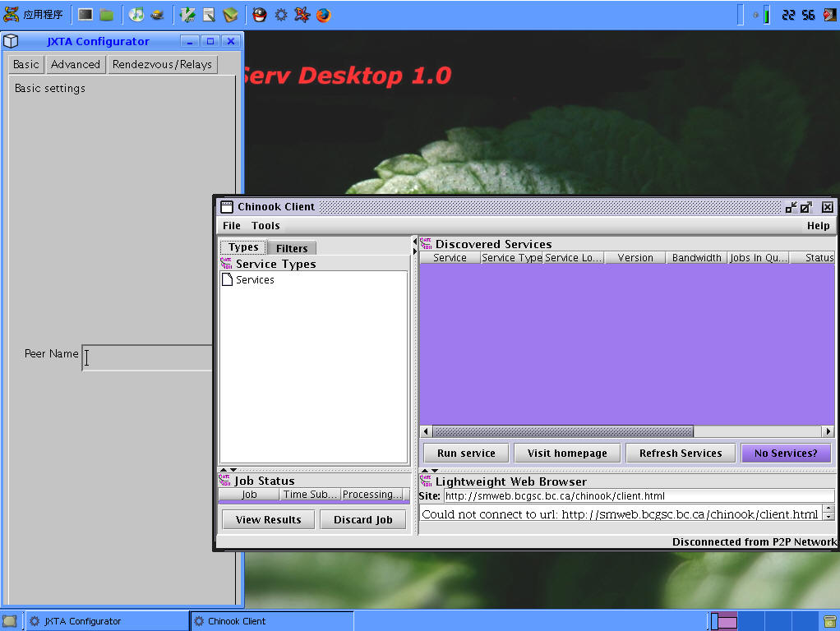Click the services table horizontal scrollbar thumb
Image resolution: width=840 pixels, height=631 pixels.
(563, 431)
